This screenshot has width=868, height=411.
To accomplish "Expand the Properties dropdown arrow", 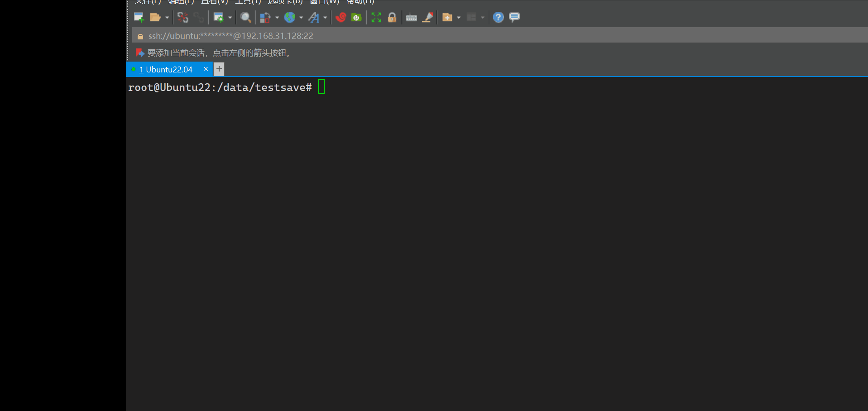I will 230,18.
